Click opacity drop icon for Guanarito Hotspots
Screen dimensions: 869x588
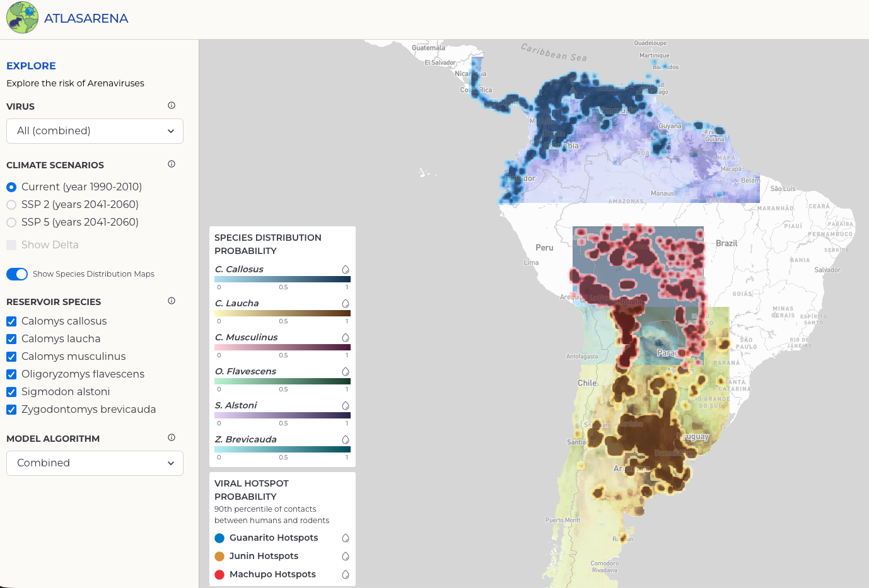346,538
